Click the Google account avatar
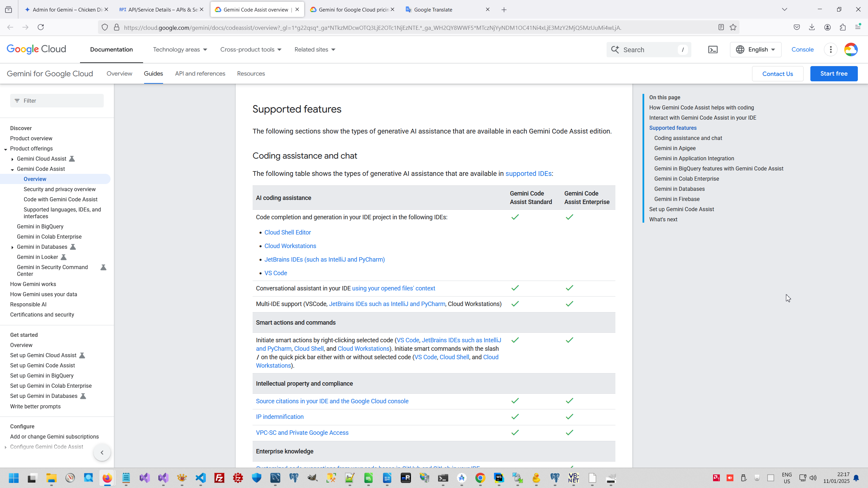Screen dimensions: 868x488 tap(851, 50)
